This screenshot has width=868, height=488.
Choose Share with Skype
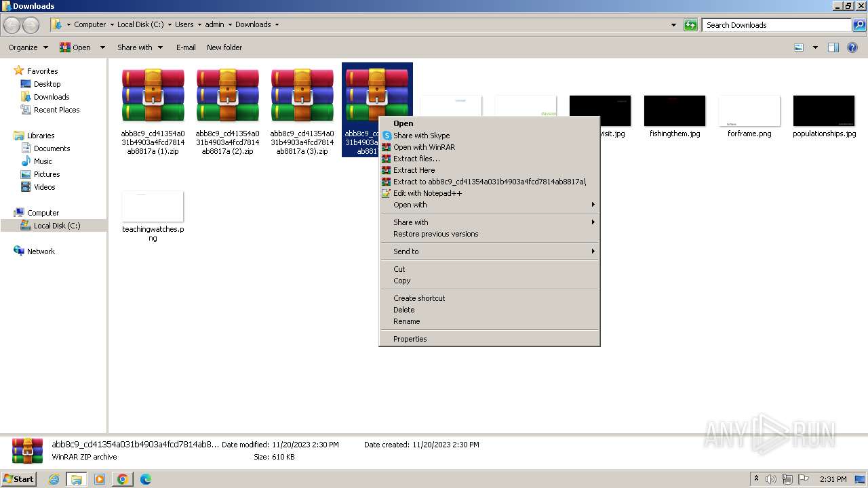point(490,136)
